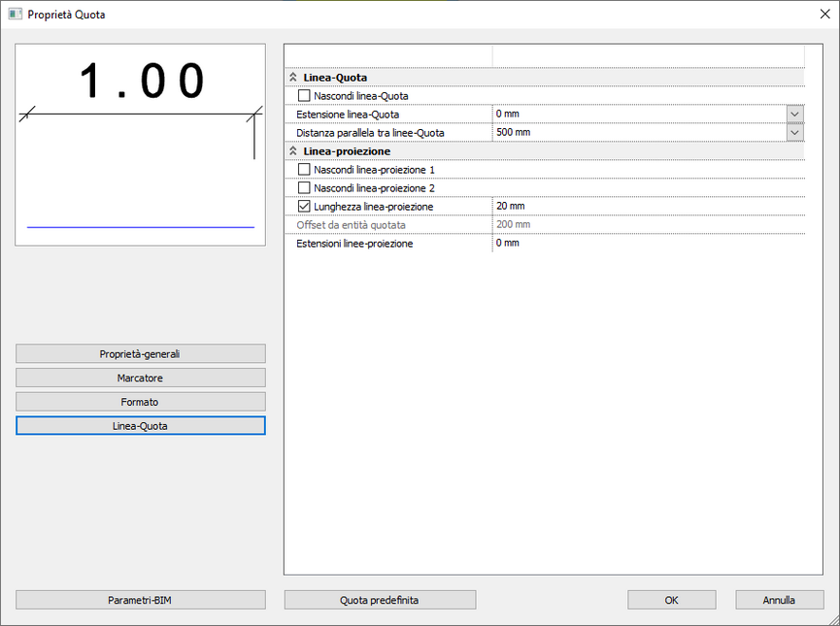Close the Proprietà Quota dialog

[825, 14]
